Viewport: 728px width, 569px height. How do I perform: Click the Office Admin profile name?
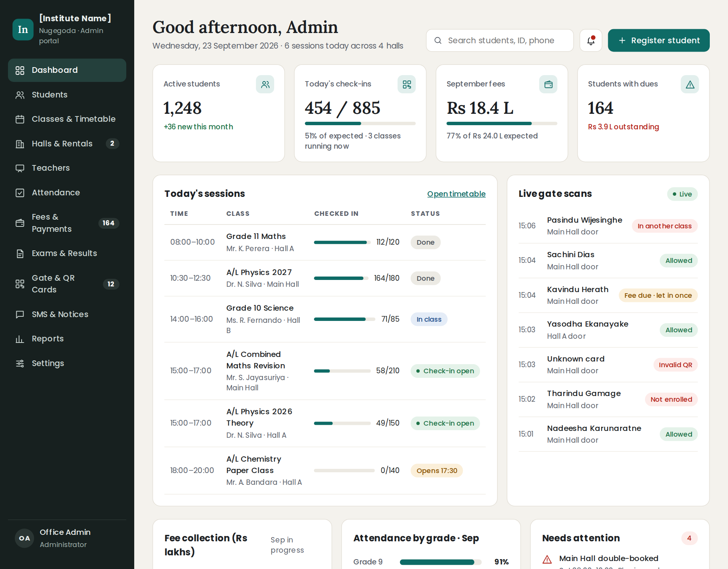pyautogui.click(x=65, y=532)
